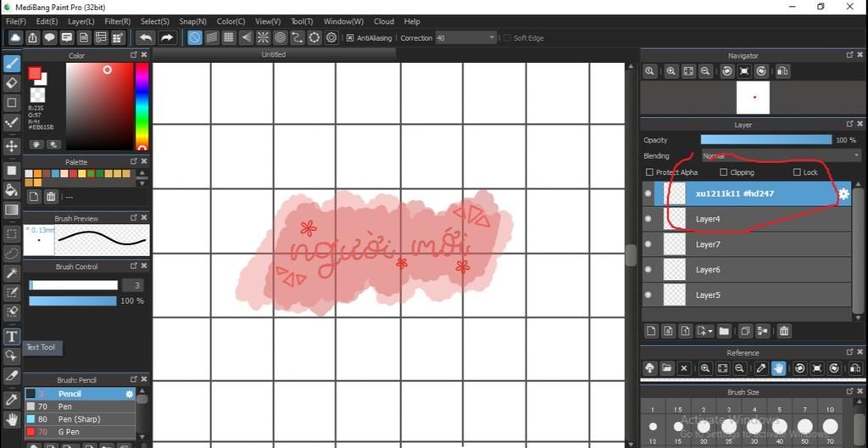Toggle the Soft Edge checkbox

[x=507, y=37]
